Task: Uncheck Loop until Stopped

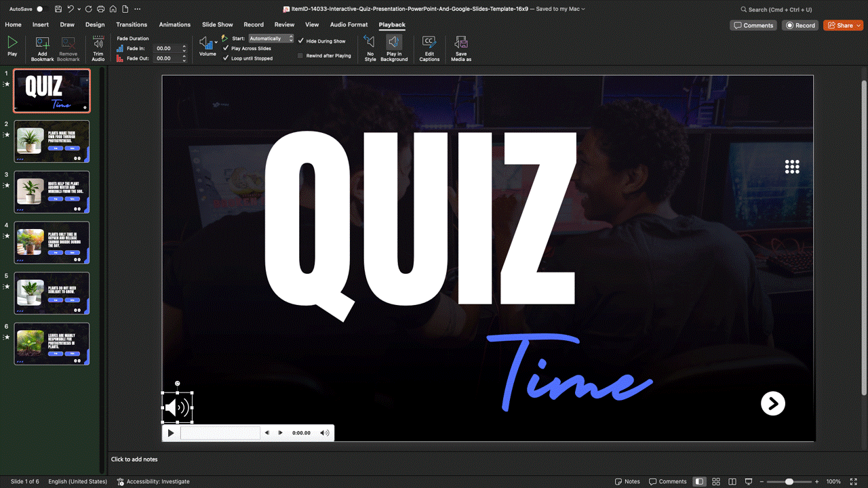Action: [226, 58]
